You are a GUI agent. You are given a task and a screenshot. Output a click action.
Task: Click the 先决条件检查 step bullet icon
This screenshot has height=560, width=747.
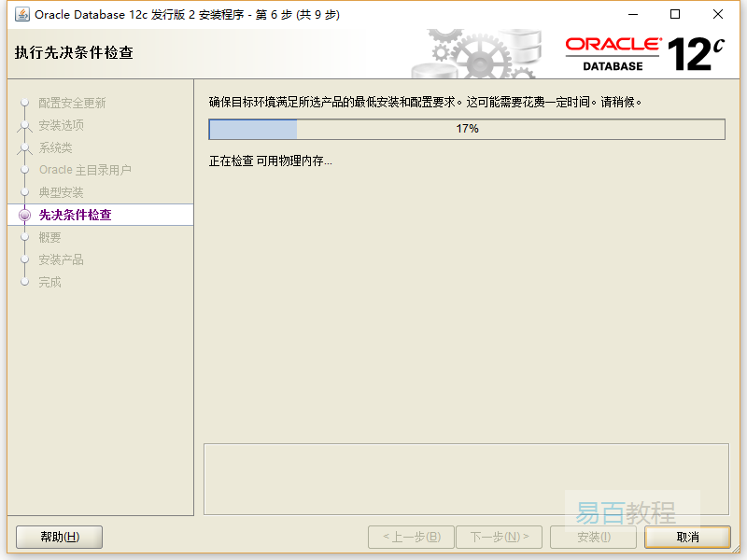pyautogui.click(x=25, y=215)
